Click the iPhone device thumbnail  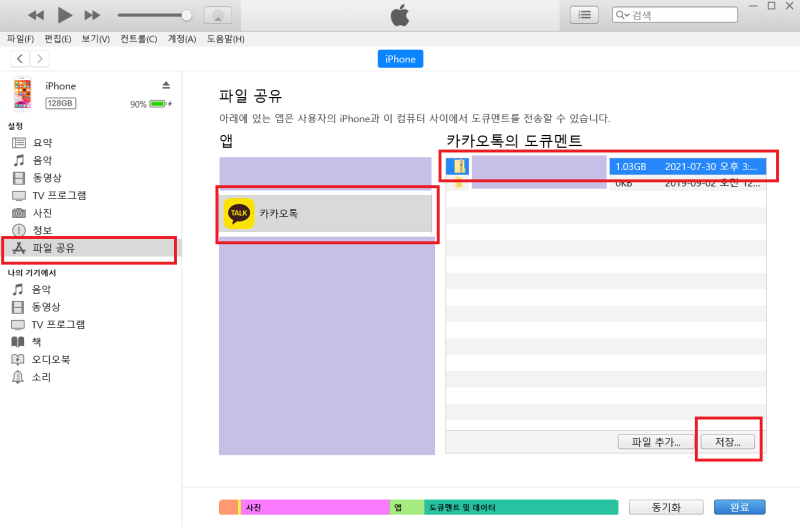22,94
